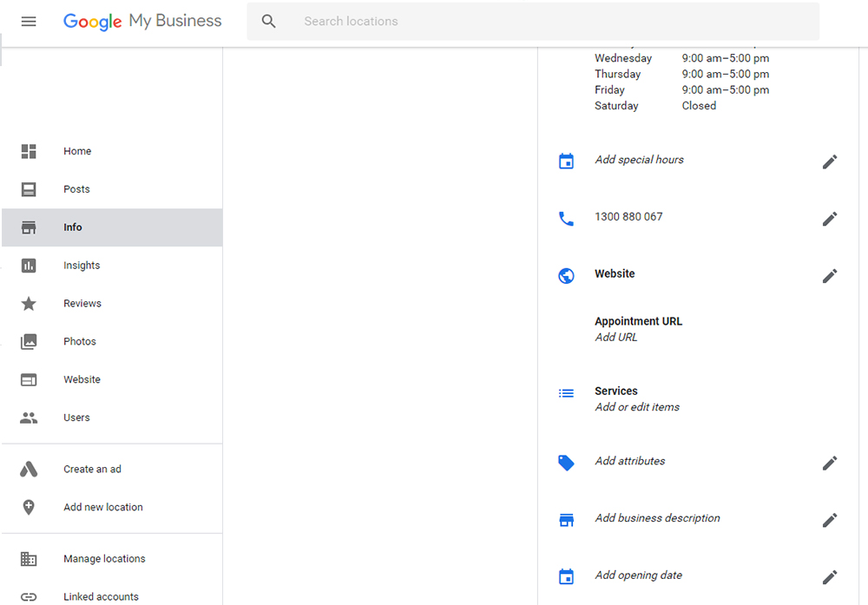Click phone number 1300 880 067
The height and width of the screenshot is (605, 868).
628,217
